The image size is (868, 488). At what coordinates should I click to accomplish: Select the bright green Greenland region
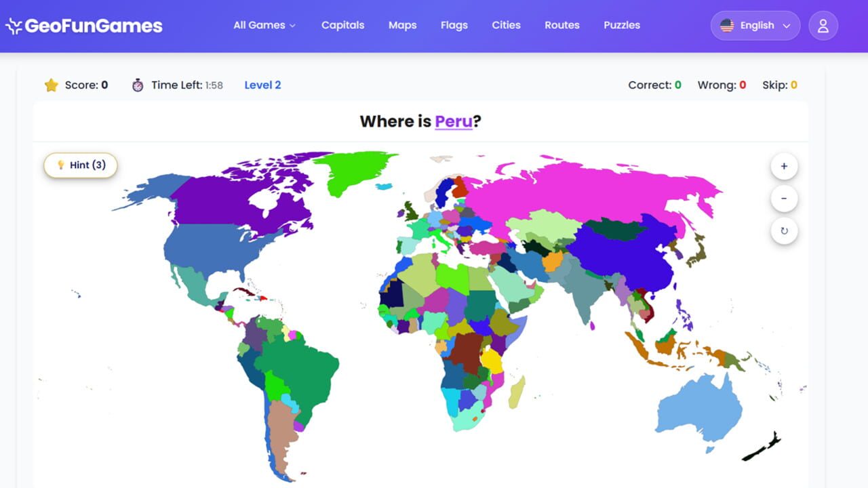click(x=355, y=171)
